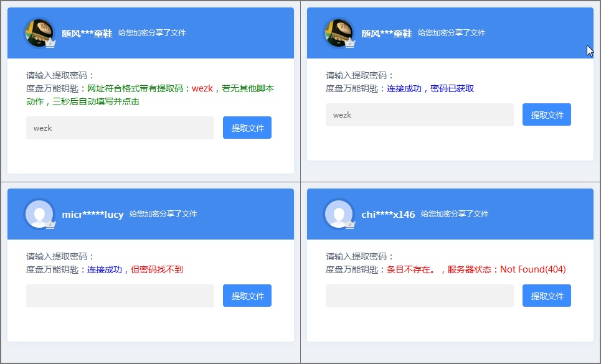
Task: Click the 随风***童鞋 avatar in the top-left panel
Action: click(39, 33)
